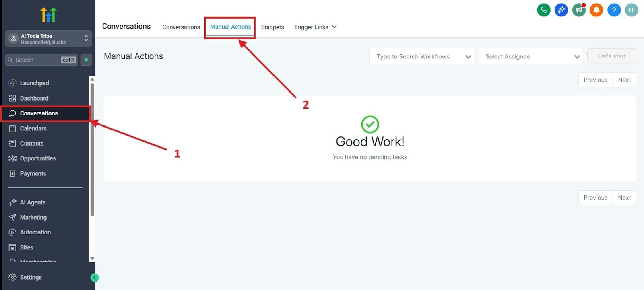
Task: Click the Let's start button
Action: 611,56
